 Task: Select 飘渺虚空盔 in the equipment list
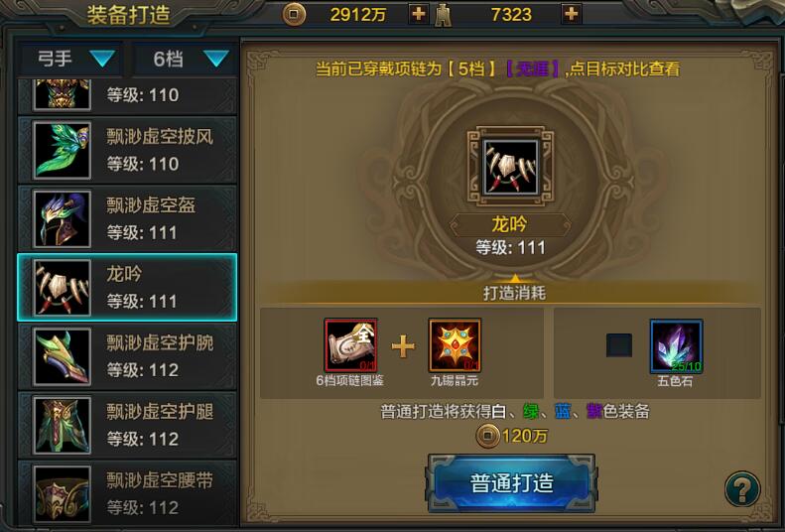[x=127, y=218]
